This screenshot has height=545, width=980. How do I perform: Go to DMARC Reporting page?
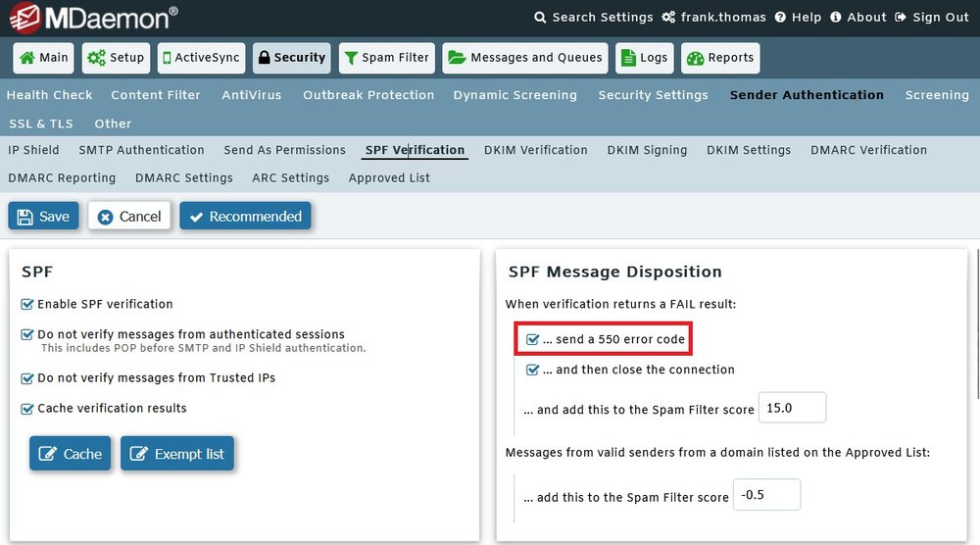pos(62,178)
